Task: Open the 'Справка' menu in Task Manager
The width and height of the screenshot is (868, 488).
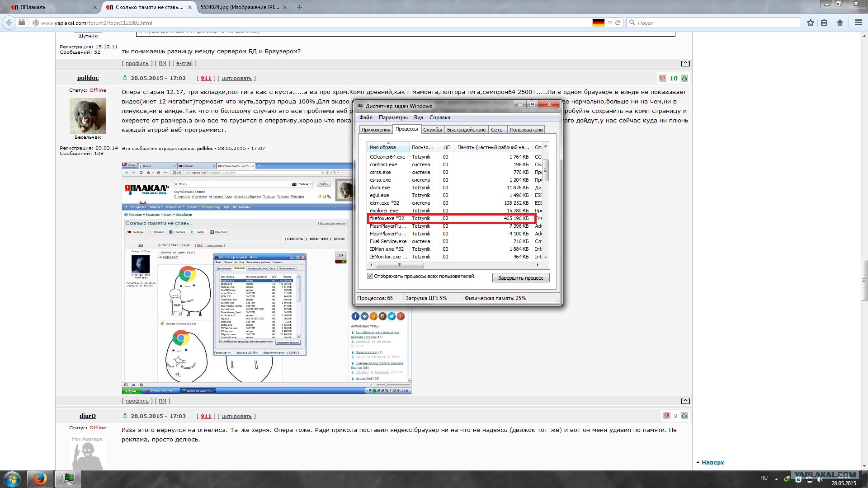Action: (x=440, y=117)
